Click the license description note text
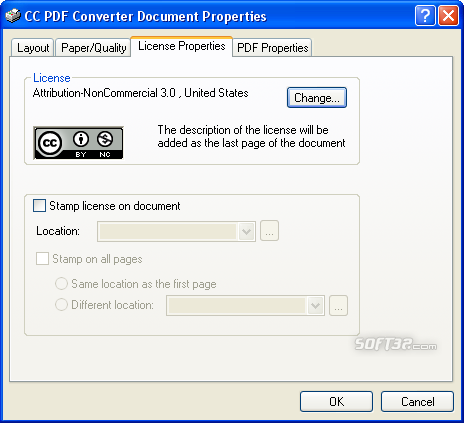The height and width of the screenshot is (423, 464). coord(251,136)
